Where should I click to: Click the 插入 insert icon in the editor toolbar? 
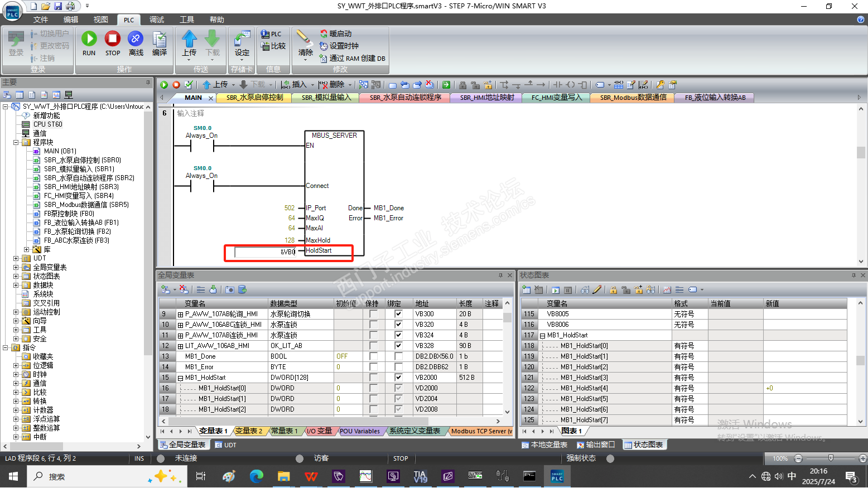point(286,85)
